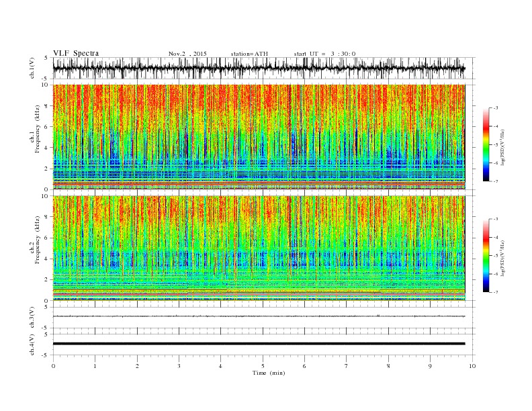
Task: Click the ch.1 PSD color scale bar
Action: (486, 144)
